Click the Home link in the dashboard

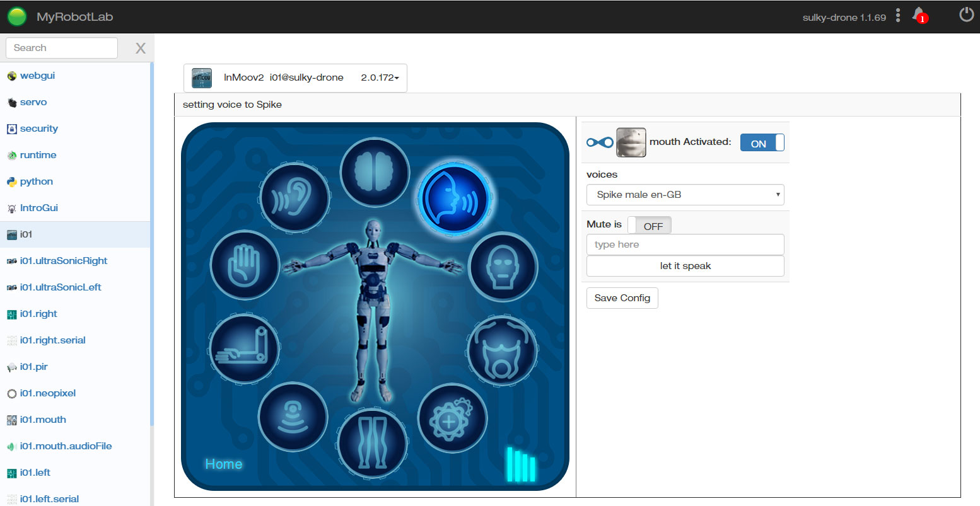224,464
